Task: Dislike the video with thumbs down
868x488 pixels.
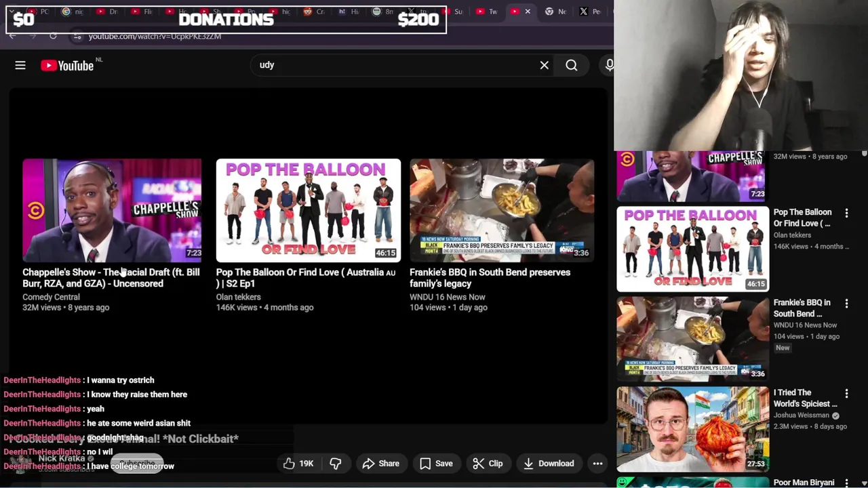Action: click(x=336, y=464)
